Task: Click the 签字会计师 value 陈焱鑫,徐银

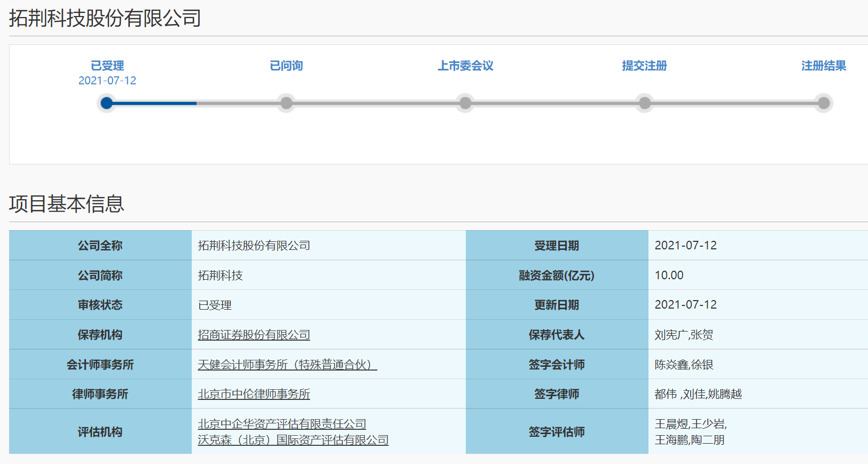Action: coord(684,365)
